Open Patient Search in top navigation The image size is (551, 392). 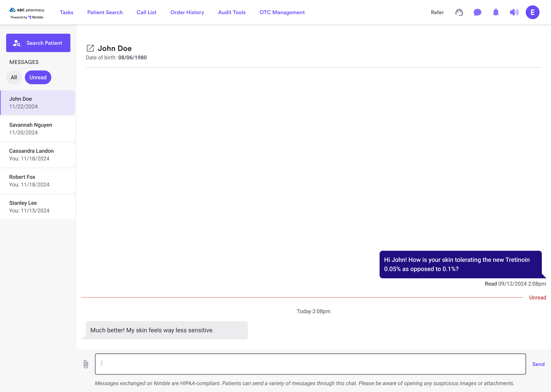click(x=105, y=12)
